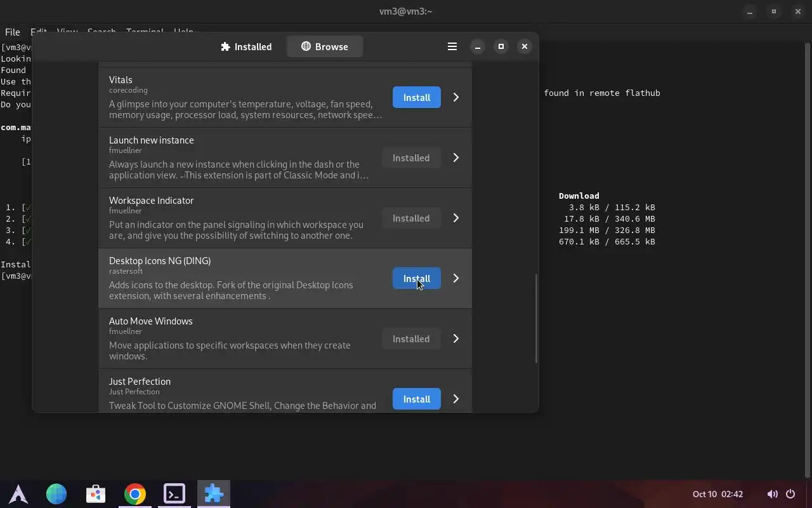The height and width of the screenshot is (508, 812).
Task: Select Workspace Indicator title text
Action: click(151, 200)
